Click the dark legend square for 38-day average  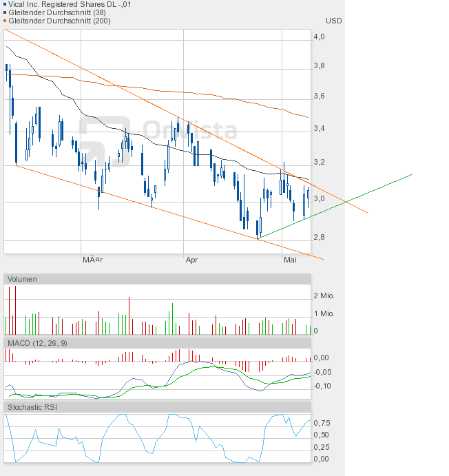(5, 12)
